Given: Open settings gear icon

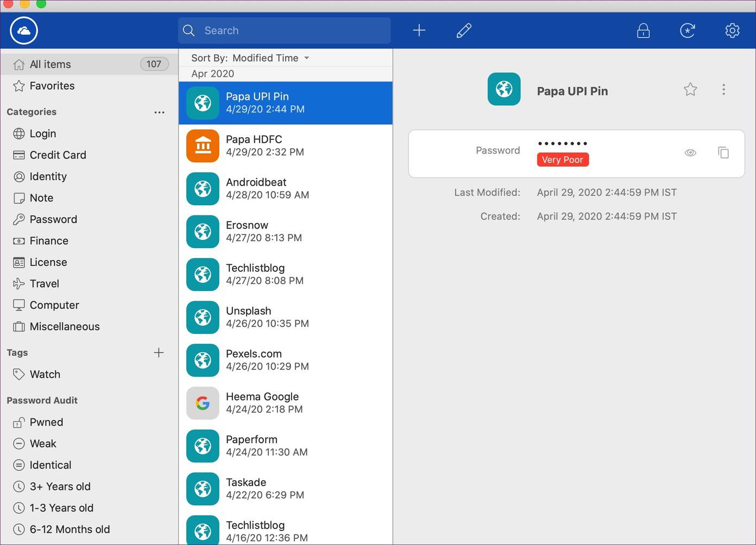Looking at the screenshot, I should [732, 30].
